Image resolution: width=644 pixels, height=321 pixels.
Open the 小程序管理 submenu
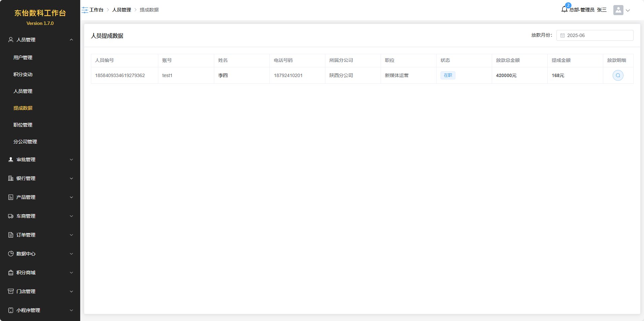click(x=40, y=310)
